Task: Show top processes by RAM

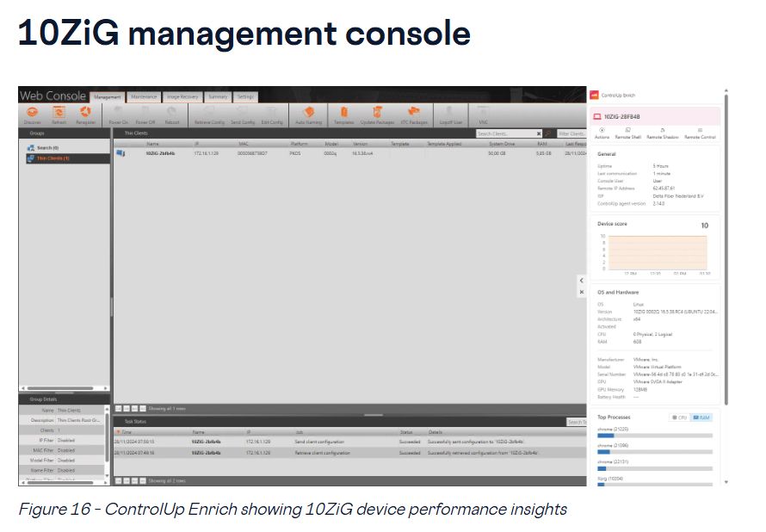Action: [701, 418]
